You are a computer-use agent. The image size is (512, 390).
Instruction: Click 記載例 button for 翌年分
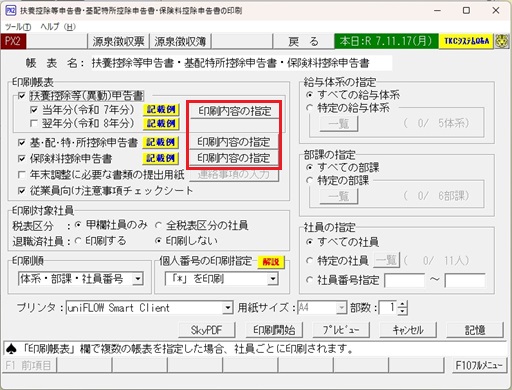tap(161, 124)
